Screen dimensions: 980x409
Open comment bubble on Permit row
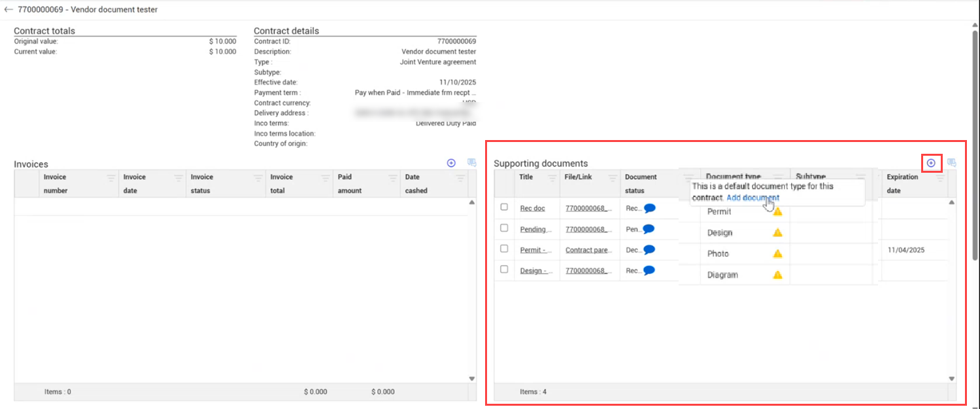(649, 250)
